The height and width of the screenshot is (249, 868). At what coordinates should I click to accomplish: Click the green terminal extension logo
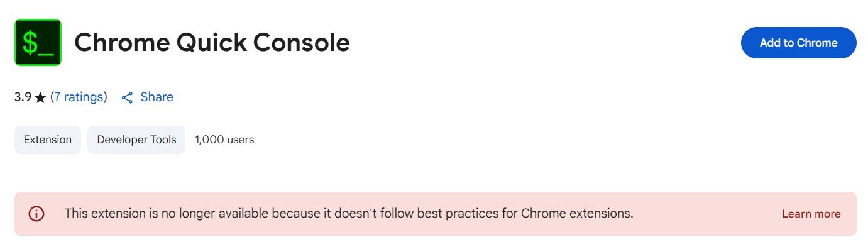pyautogui.click(x=38, y=42)
